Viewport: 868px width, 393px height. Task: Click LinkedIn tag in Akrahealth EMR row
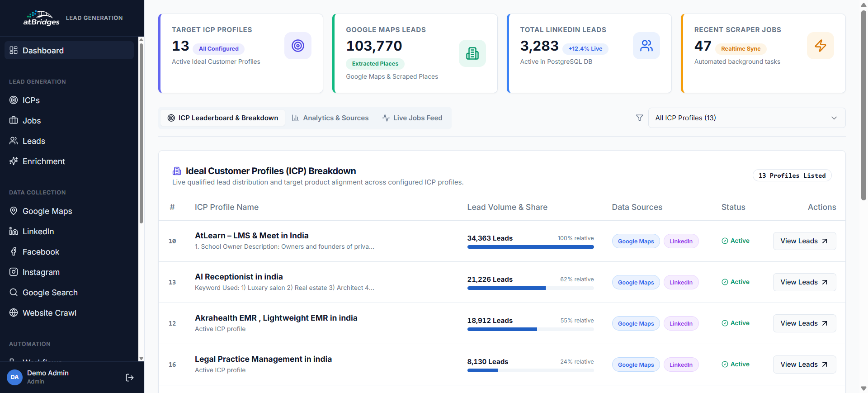(681, 323)
